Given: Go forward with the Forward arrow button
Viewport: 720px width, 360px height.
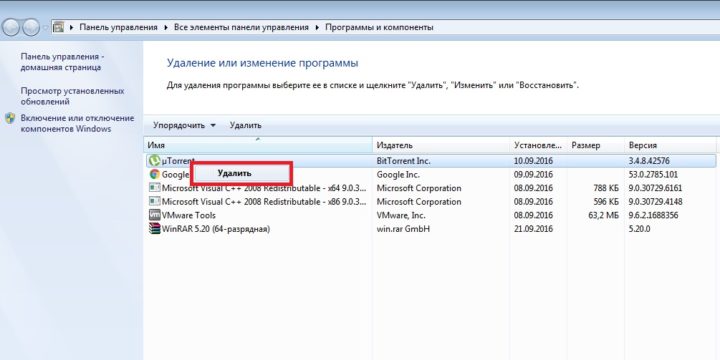Looking at the screenshot, I should click(x=31, y=28).
